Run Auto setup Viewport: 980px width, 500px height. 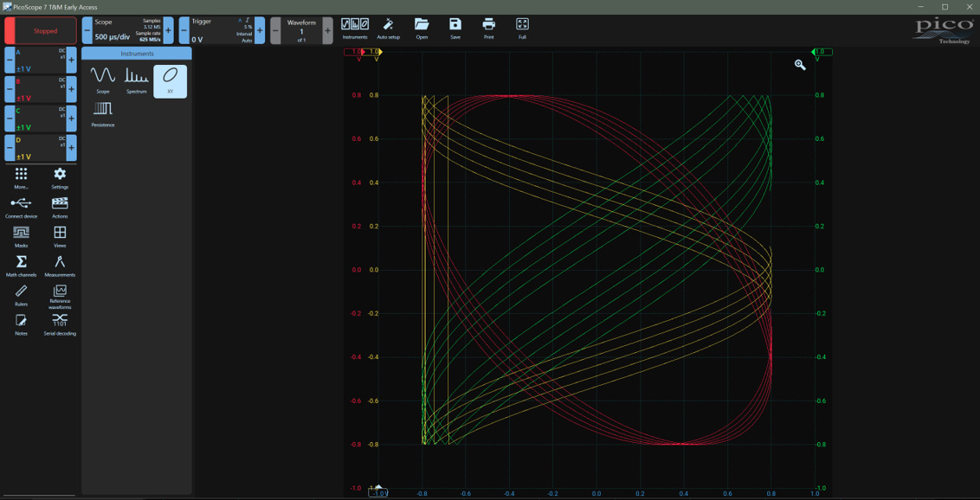point(388,28)
